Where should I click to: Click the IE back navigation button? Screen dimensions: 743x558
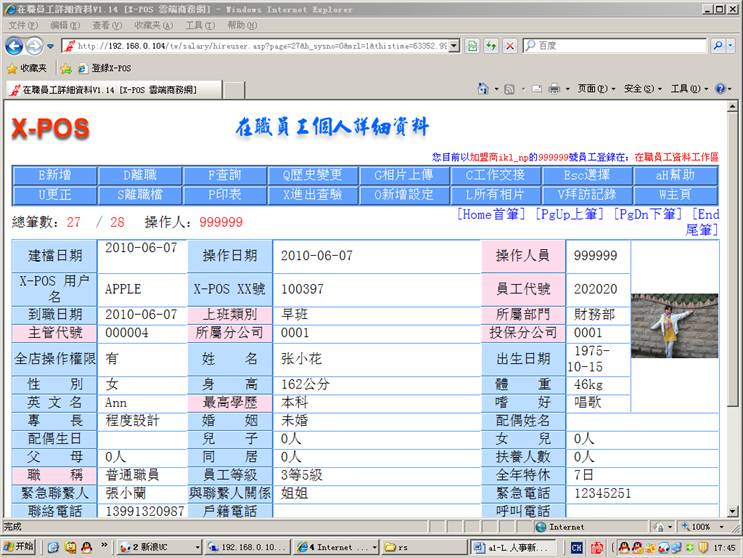(x=14, y=46)
